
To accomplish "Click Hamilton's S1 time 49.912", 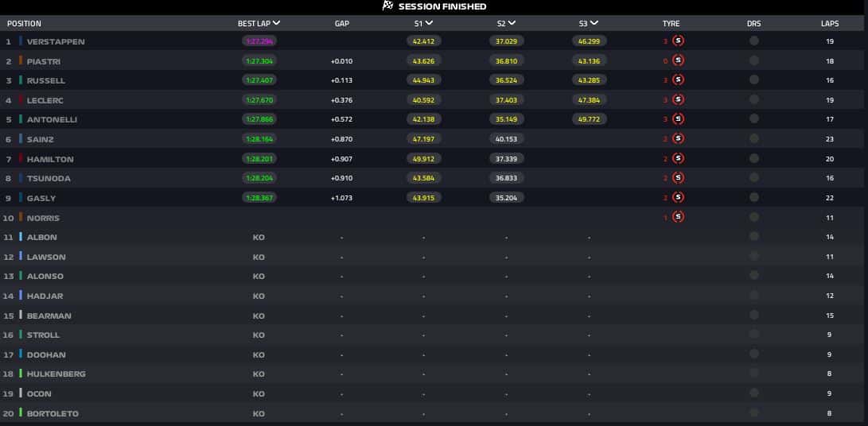I will pyautogui.click(x=423, y=159).
